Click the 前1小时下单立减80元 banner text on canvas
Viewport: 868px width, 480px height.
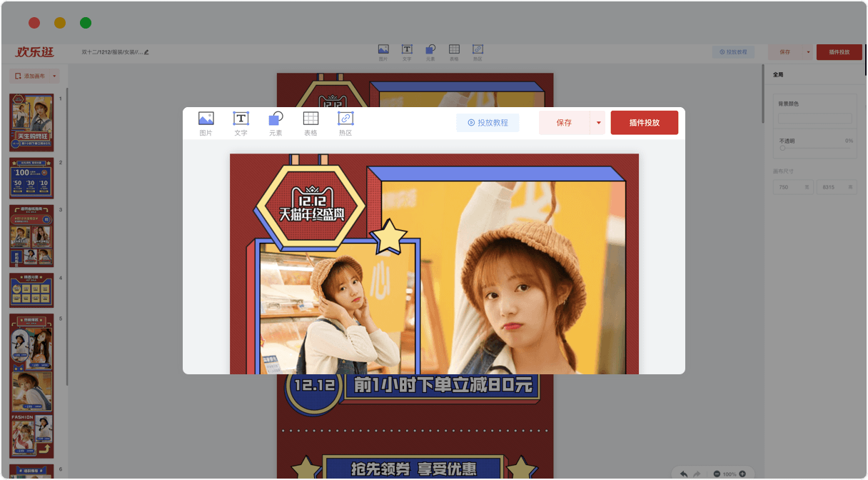(443, 386)
